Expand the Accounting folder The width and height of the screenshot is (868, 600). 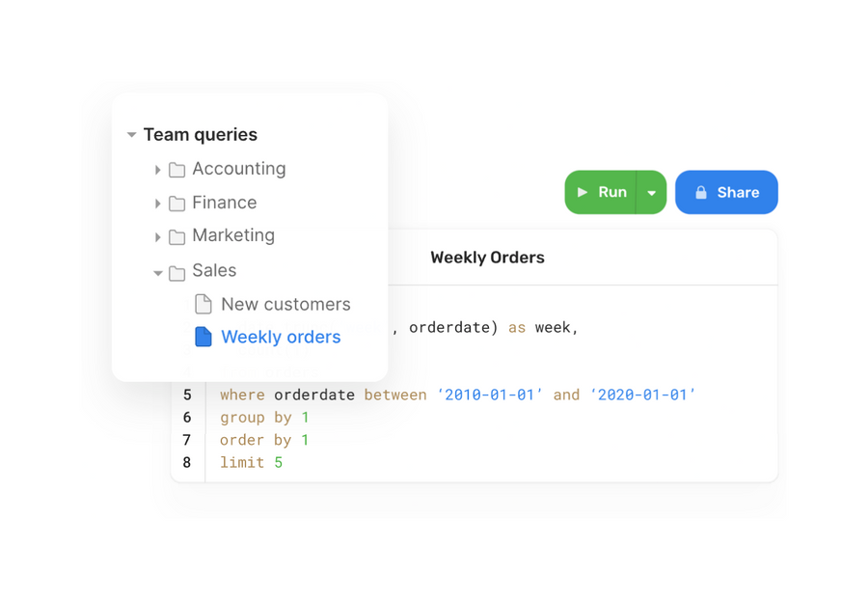[x=158, y=169]
